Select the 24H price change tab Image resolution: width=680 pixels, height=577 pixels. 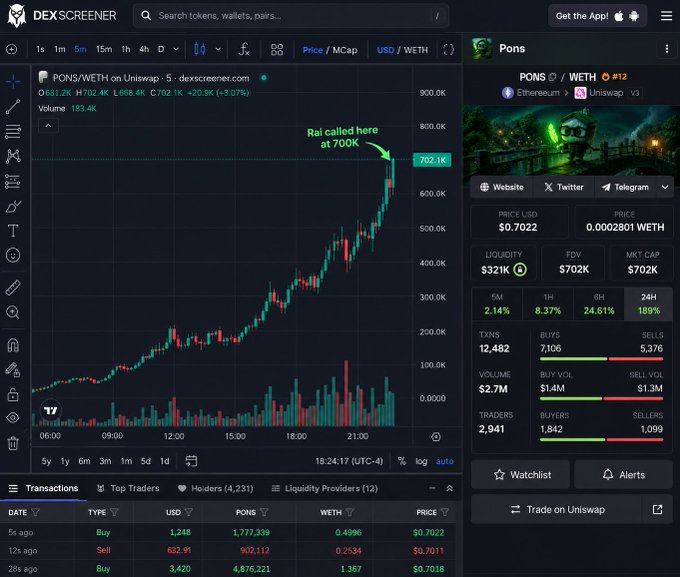click(648, 304)
